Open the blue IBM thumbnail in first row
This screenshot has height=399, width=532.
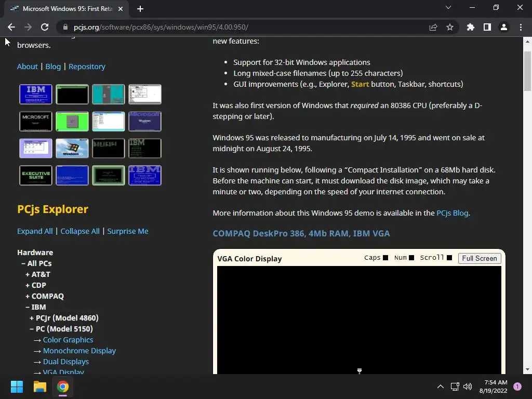tap(36, 94)
